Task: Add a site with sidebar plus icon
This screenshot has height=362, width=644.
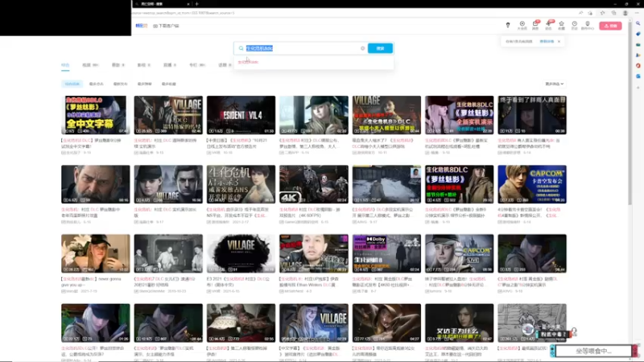Action: click(x=638, y=88)
